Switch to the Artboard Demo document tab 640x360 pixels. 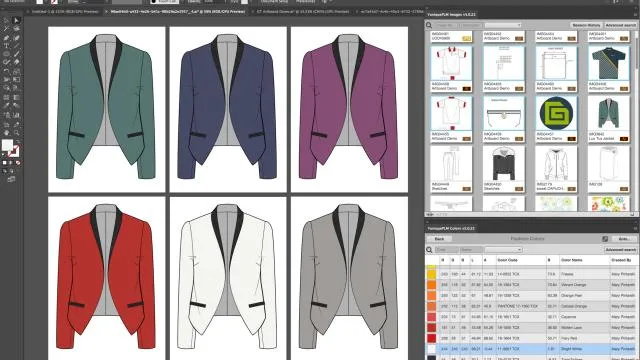click(302, 12)
